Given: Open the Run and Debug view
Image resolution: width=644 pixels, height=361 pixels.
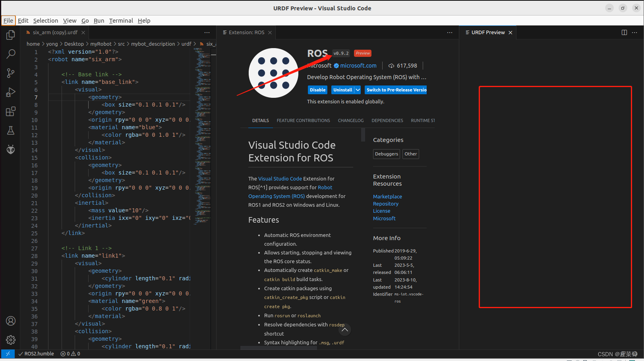Looking at the screenshot, I should (x=11, y=92).
